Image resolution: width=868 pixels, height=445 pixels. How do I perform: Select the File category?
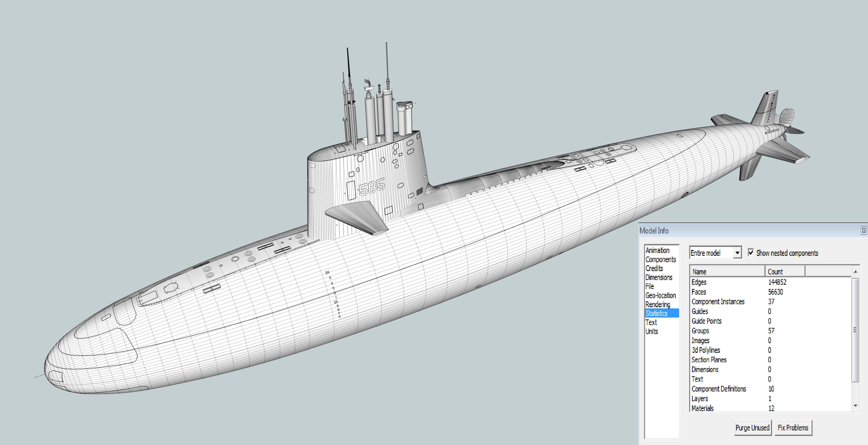[x=649, y=286]
